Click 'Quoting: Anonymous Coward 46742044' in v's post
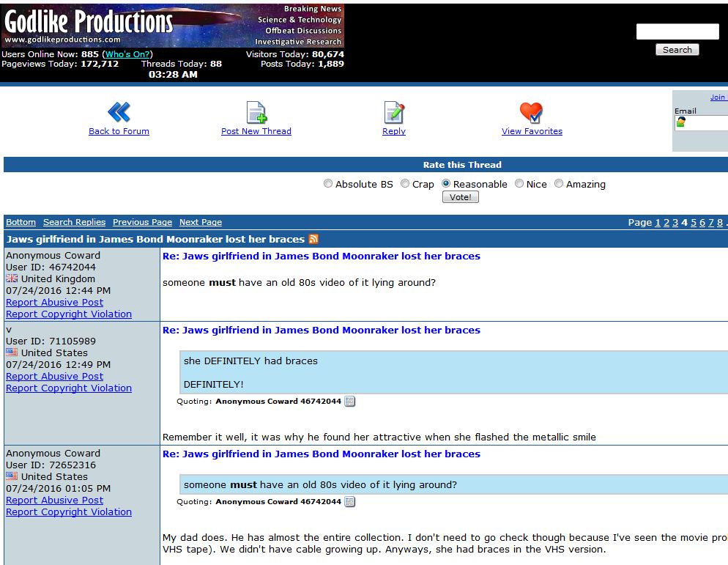The image size is (728, 565). coord(259,401)
